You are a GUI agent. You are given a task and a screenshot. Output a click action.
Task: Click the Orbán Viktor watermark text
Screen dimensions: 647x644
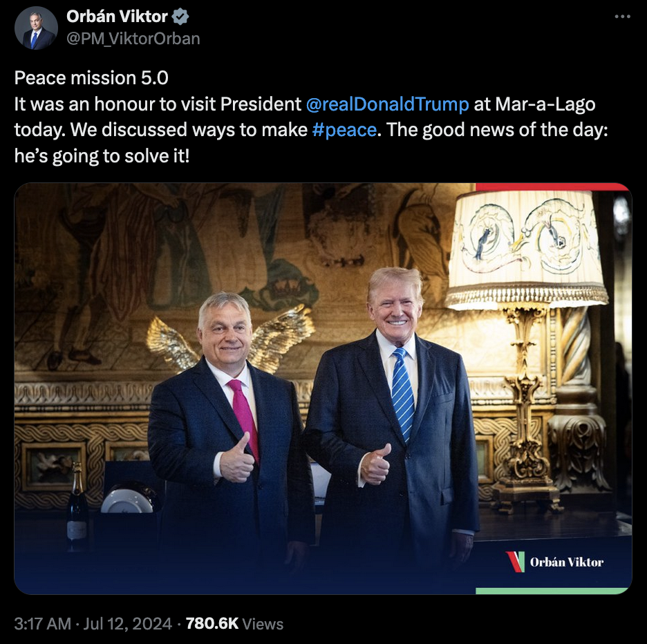[567, 562]
